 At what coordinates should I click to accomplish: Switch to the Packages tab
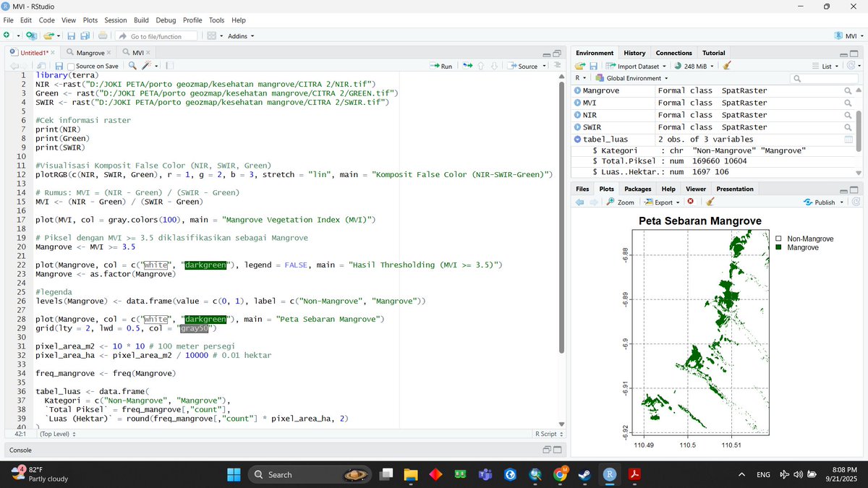coord(637,189)
